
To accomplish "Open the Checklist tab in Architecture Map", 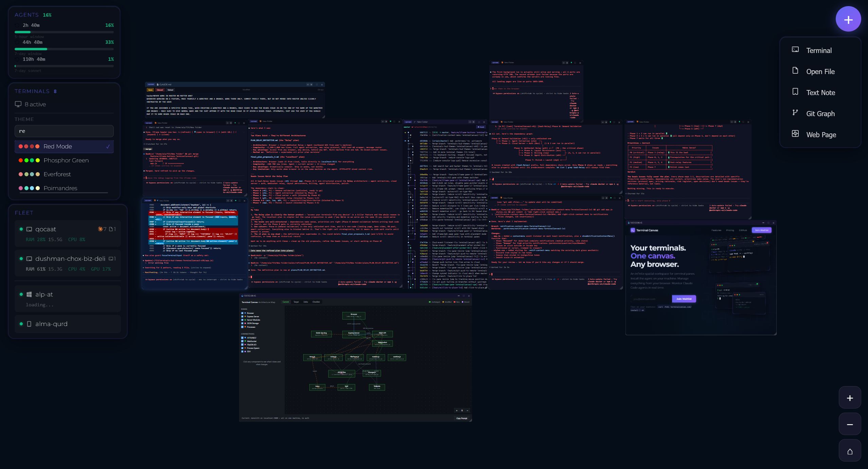I will click(x=316, y=302).
